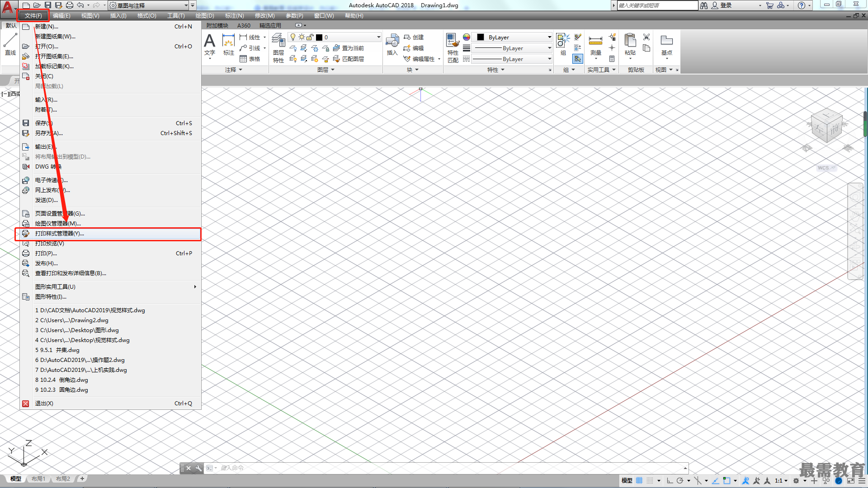This screenshot has width=868, height=488.
Task: Click the copy clip icon below scissors
Action: pyautogui.click(x=646, y=48)
